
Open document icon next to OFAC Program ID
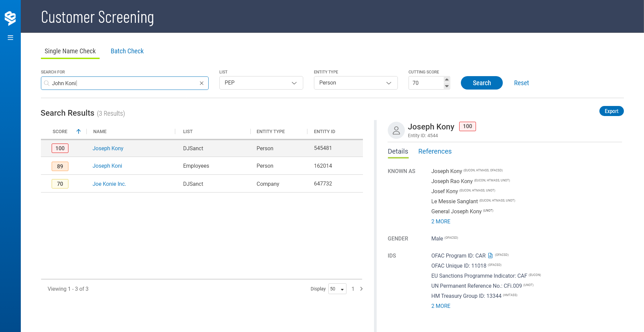[x=490, y=256]
